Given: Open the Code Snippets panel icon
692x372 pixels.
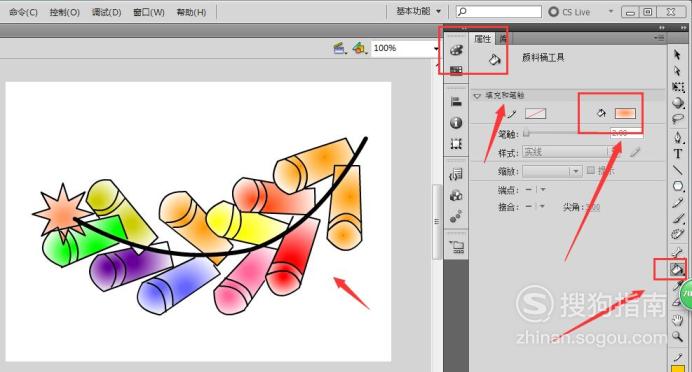Looking at the screenshot, I should point(456,175).
